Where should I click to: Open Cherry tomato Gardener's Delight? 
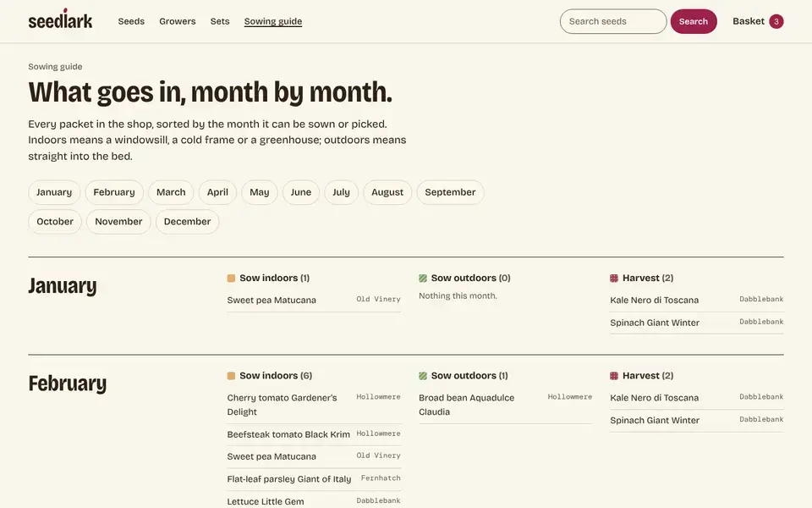pyautogui.click(x=282, y=405)
